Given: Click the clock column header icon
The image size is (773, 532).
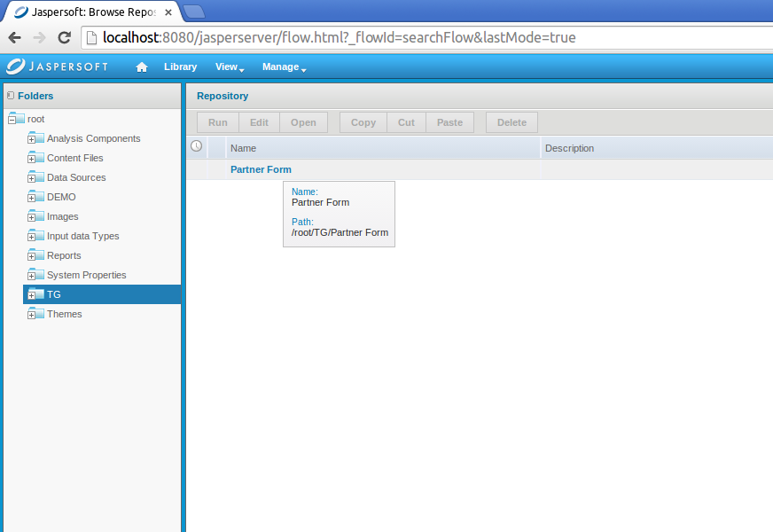Looking at the screenshot, I should 196,145.
